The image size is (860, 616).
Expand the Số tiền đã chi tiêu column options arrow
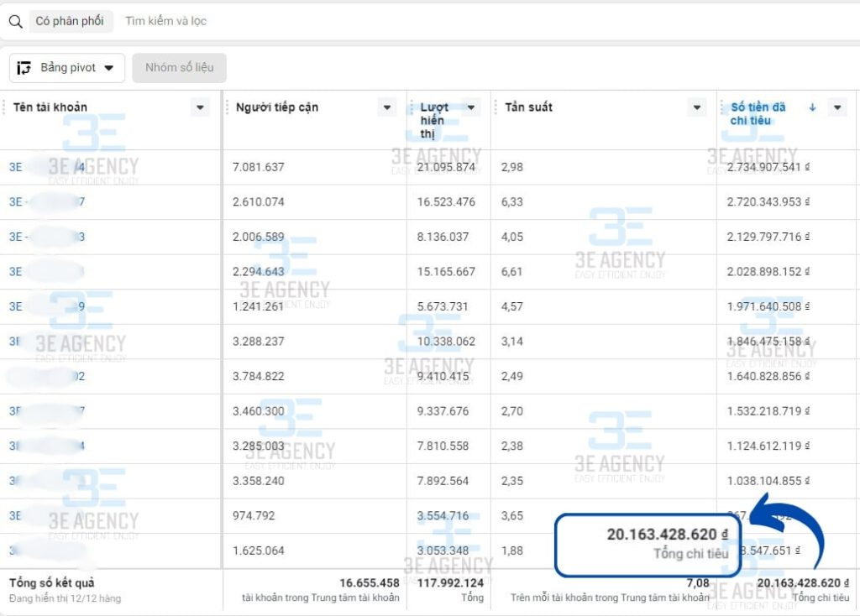[836, 107]
